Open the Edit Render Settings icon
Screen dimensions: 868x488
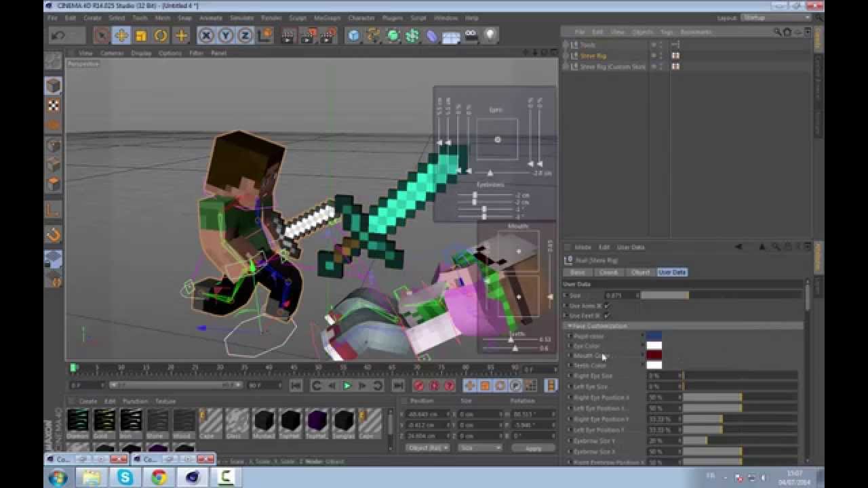[329, 35]
